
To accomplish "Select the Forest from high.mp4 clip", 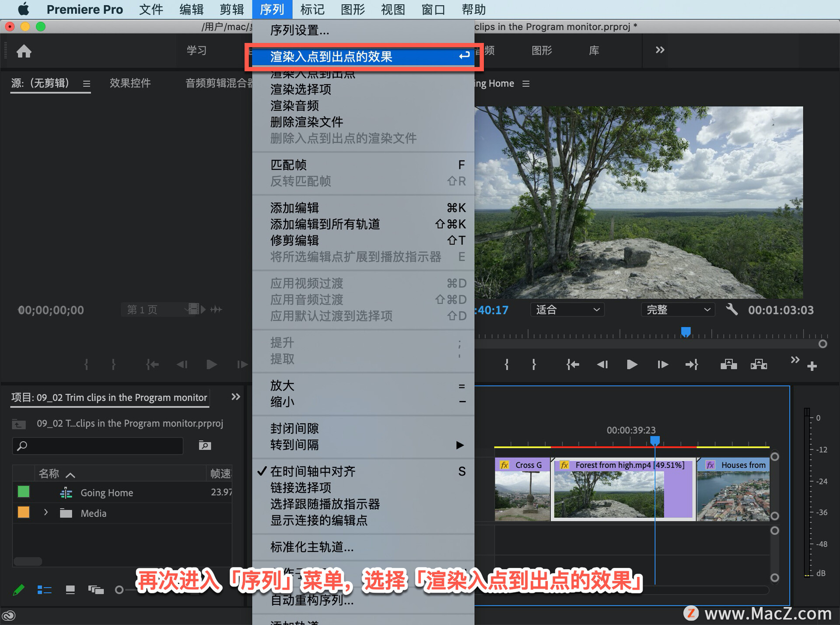I will click(623, 489).
